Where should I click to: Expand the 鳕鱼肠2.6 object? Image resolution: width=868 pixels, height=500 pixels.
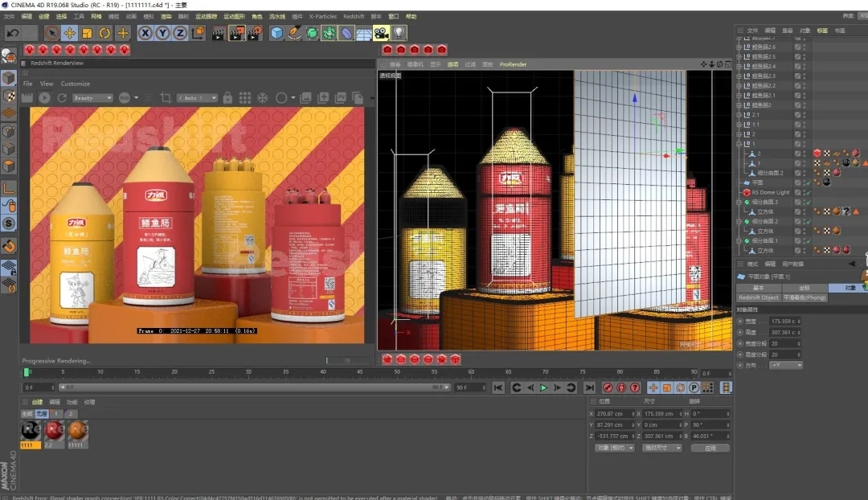(739, 47)
